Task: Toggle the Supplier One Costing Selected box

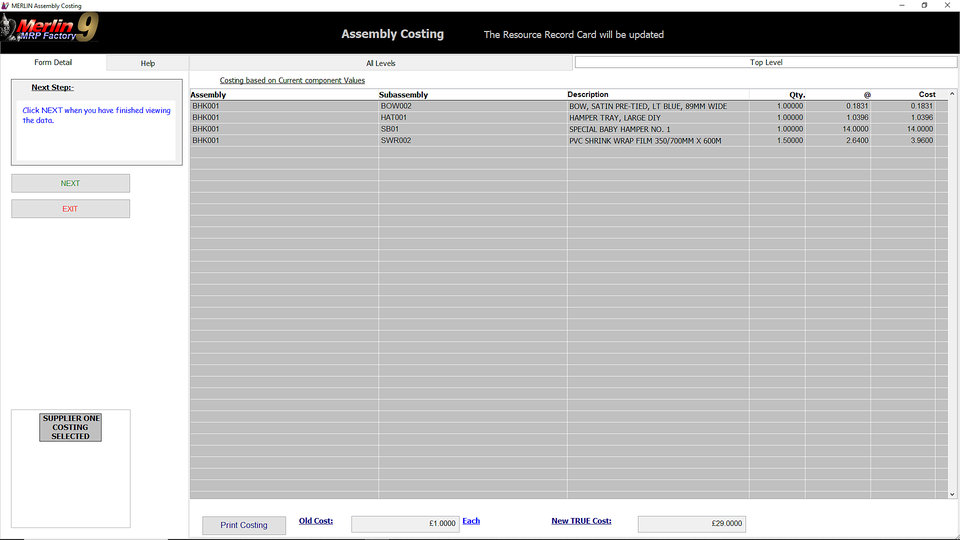Action: coord(71,427)
